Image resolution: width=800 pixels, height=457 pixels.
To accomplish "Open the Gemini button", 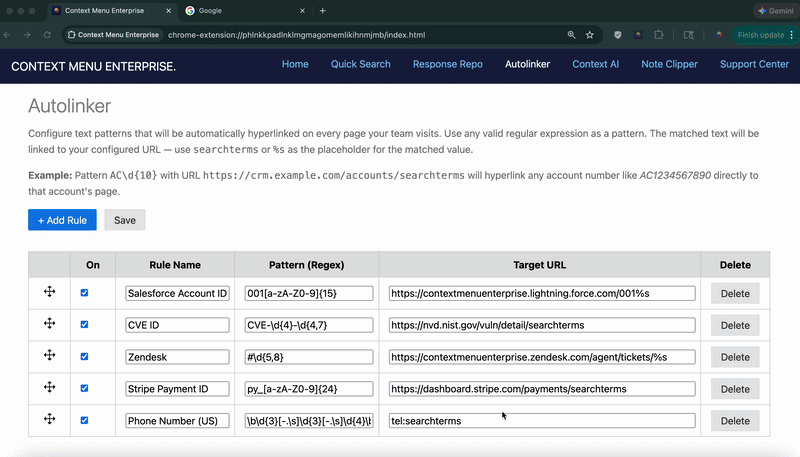I will (776, 11).
